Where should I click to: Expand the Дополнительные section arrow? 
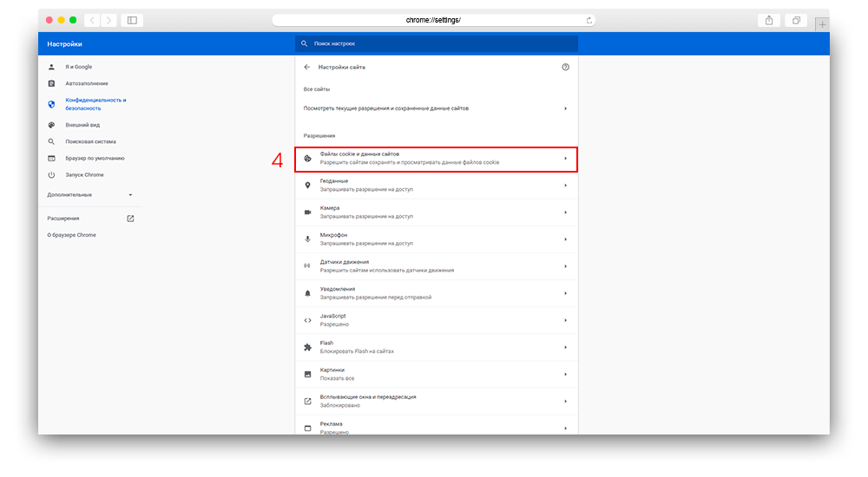click(131, 195)
